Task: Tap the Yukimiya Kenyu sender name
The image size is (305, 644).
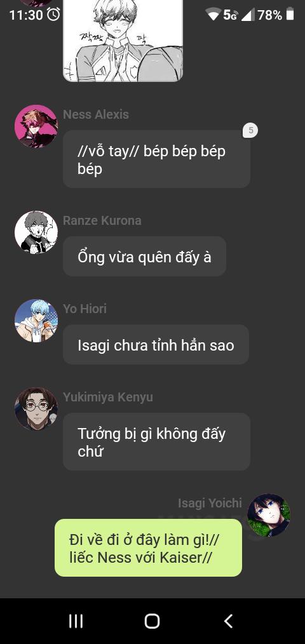Action: click(x=107, y=397)
